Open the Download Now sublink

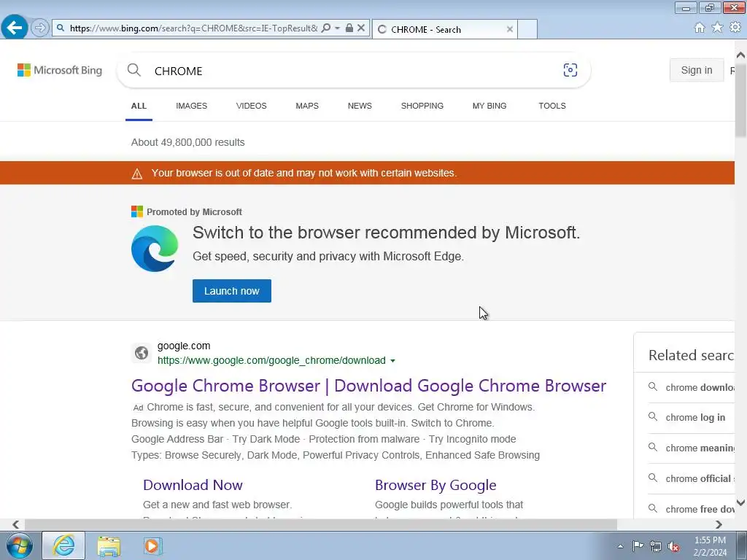[x=193, y=485]
